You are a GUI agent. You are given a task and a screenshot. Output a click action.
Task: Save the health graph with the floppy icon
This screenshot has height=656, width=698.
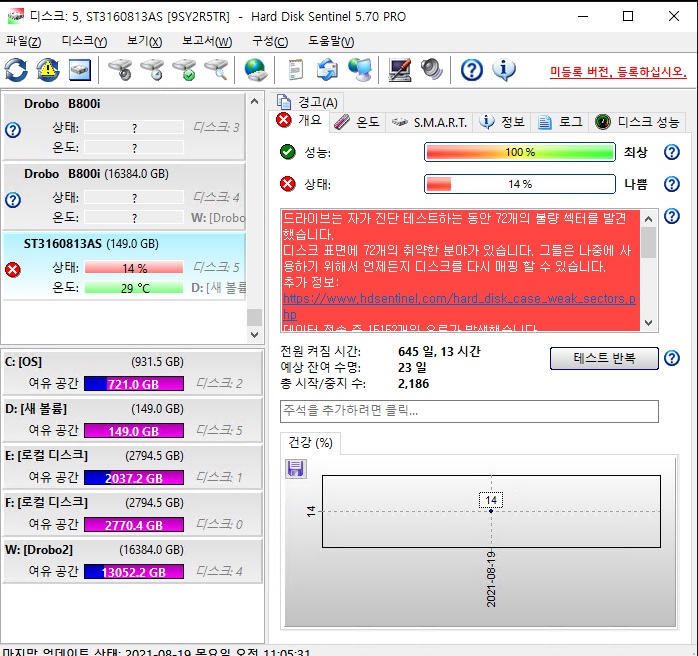[296, 469]
